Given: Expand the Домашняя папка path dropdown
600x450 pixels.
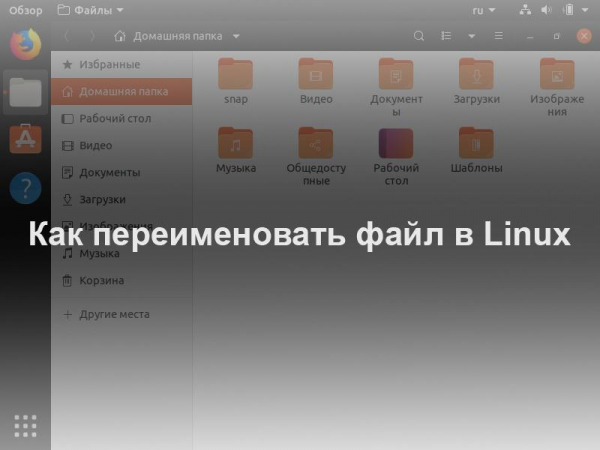Looking at the screenshot, I should click(x=236, y=36).
